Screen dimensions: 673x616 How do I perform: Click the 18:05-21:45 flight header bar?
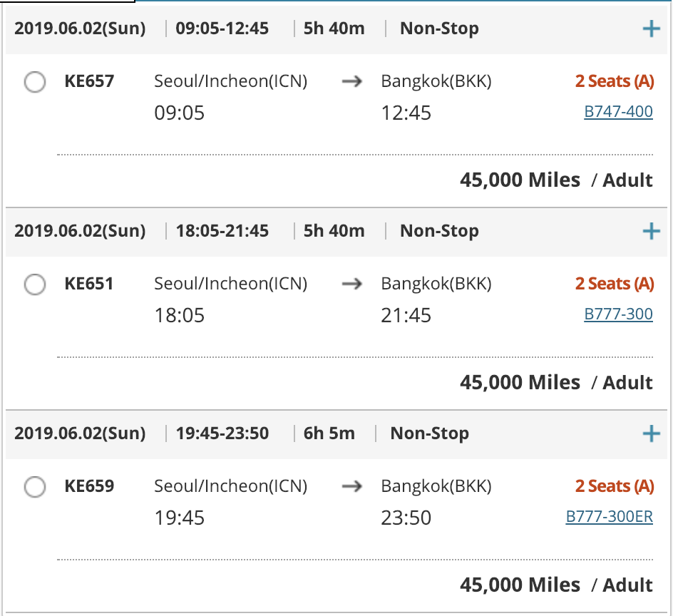click(x=321, y=231)
